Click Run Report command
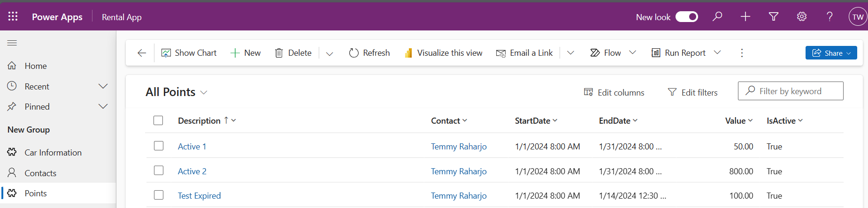The height and width of the screenshot is (208, 868). click(x=678, y=53)
